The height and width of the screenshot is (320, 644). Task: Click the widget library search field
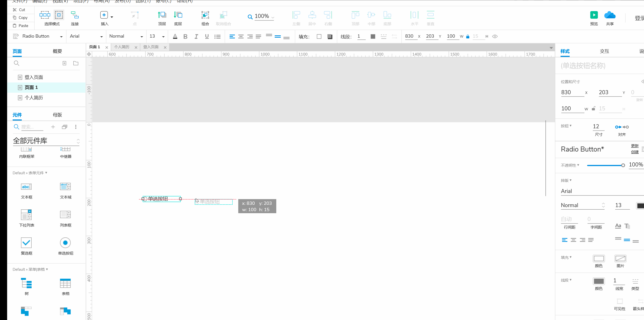pos(32,127)
